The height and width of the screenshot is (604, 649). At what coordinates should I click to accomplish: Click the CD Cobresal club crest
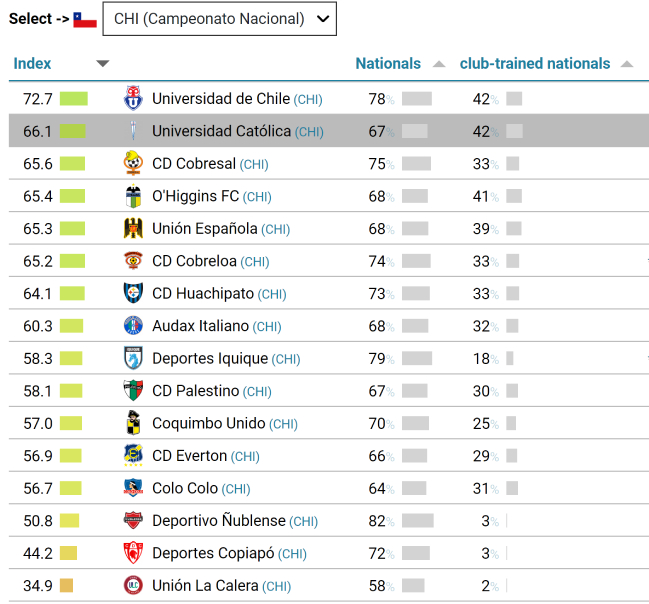coord(133,164)
